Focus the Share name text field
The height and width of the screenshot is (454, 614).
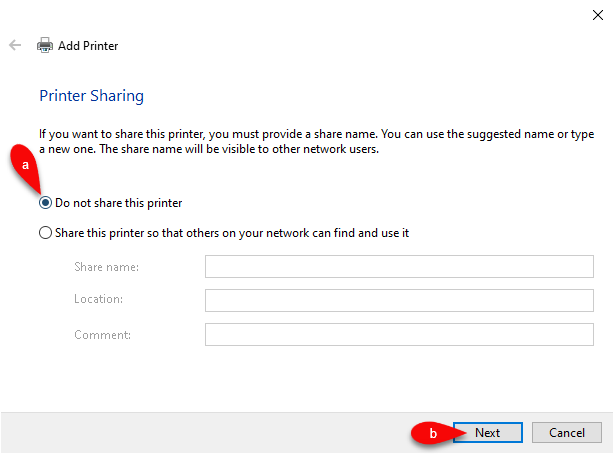pyautogui.click(x=399, y=267)
